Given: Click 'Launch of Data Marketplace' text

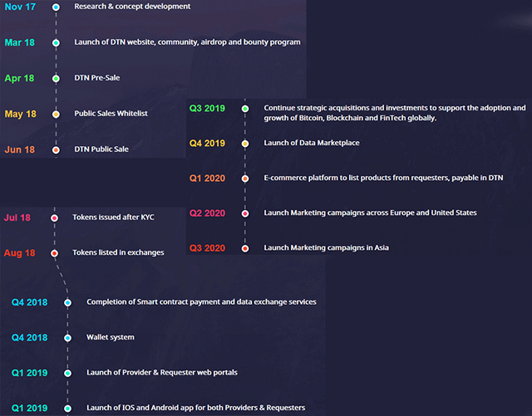Looking at the screenshot, I should [312, 143].
